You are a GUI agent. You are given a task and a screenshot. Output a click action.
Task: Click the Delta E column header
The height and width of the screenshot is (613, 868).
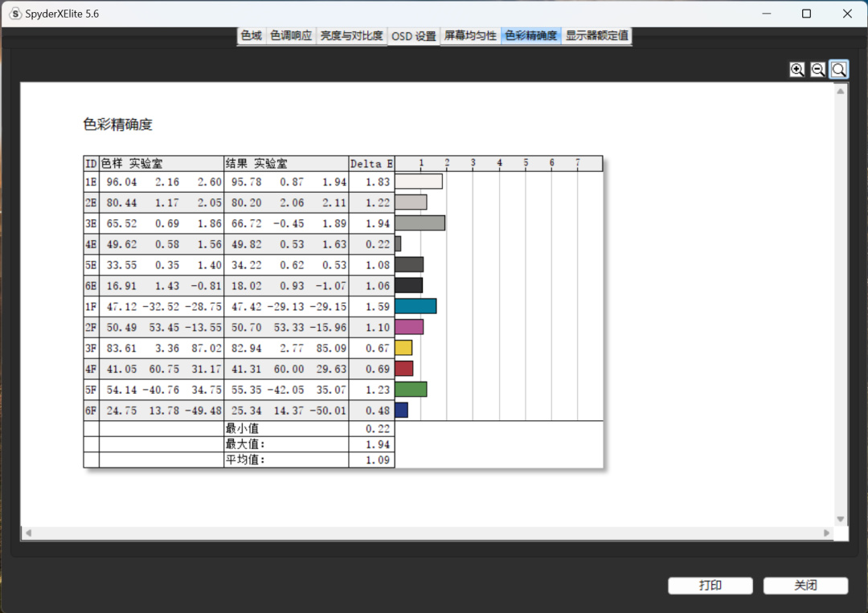[371, 164]
